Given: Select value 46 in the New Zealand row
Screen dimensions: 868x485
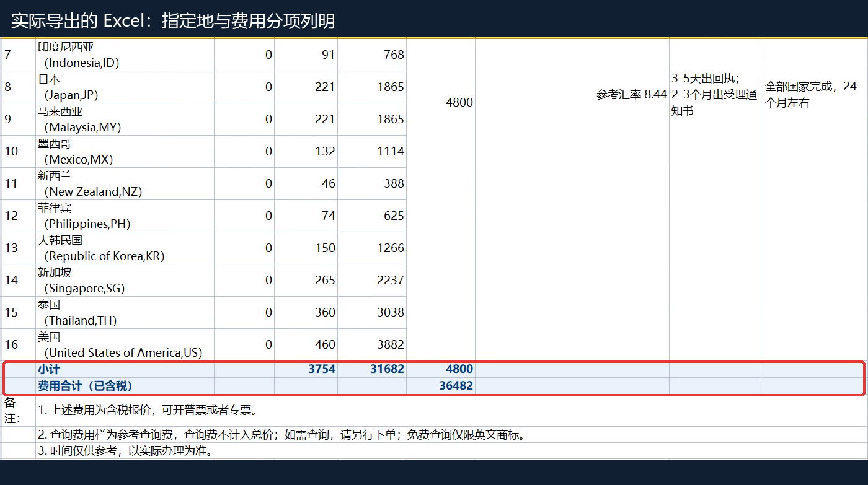Looking at the screenshot, I should pos(306,183).
